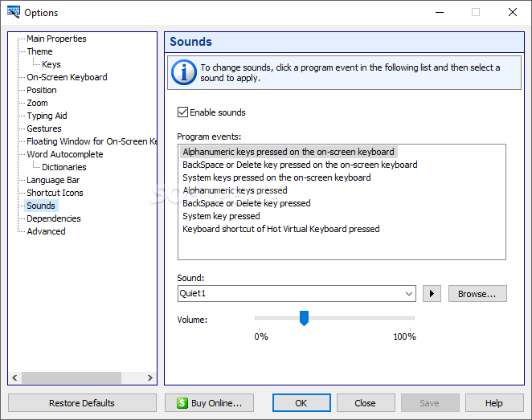Select 'System keys pressed on the on-screen keyboard'
The height and width of the screenshot is (420, 532).
tap(276, 177)
